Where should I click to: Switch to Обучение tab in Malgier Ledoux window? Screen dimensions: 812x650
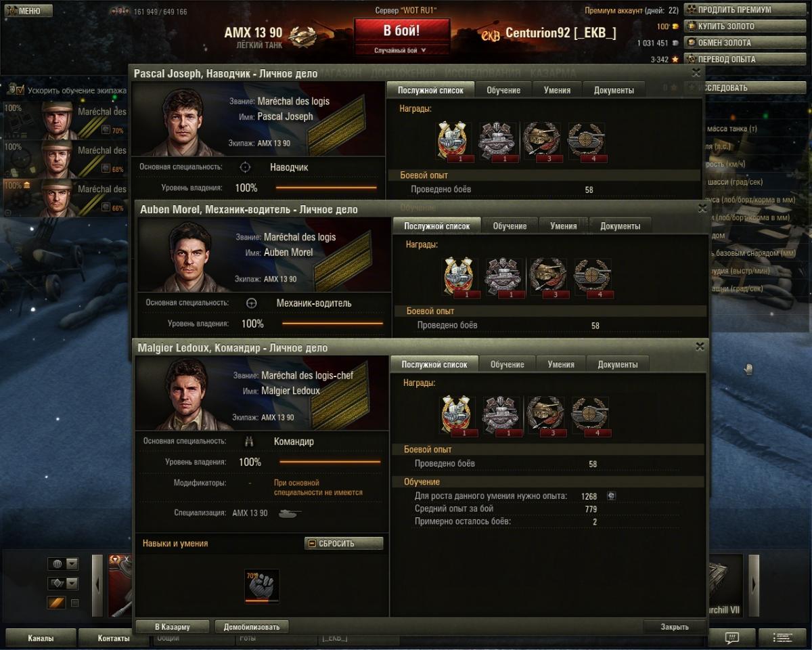(507, 364)
